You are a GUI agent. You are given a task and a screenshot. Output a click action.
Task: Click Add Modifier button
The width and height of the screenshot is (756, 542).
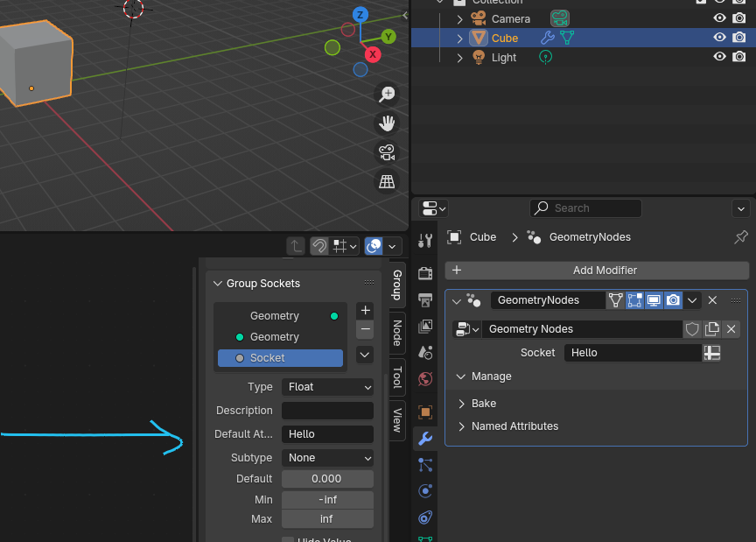[x=597, y=271]
